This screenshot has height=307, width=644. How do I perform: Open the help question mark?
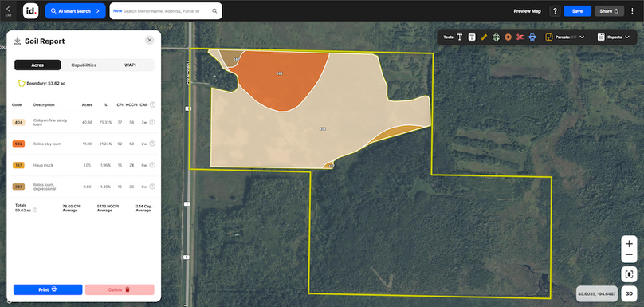[x=555, y=11]
